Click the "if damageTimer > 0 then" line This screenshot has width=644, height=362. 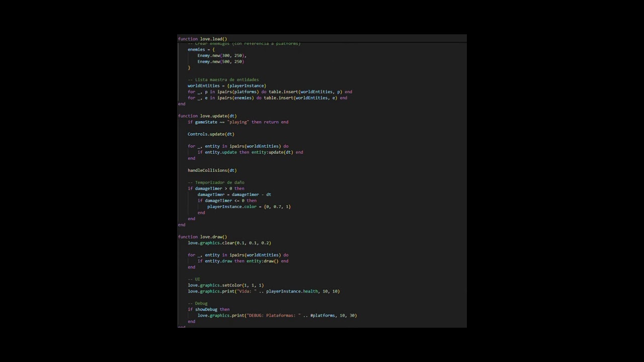pyautogui.click(x=216, y=189)
